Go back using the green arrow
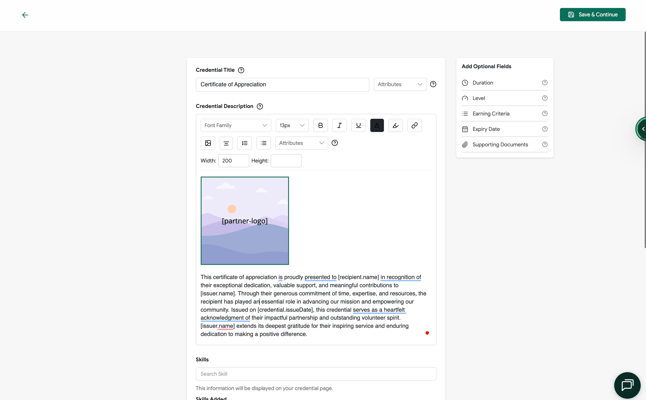The height and width of the screenshot is (400, 646). 25,15
